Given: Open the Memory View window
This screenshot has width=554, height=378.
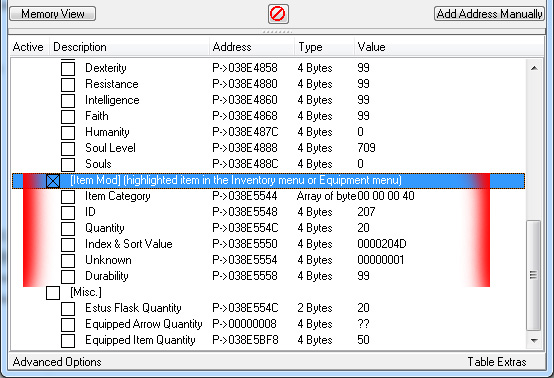Looking at the screenshot, I should coord(53,14).
